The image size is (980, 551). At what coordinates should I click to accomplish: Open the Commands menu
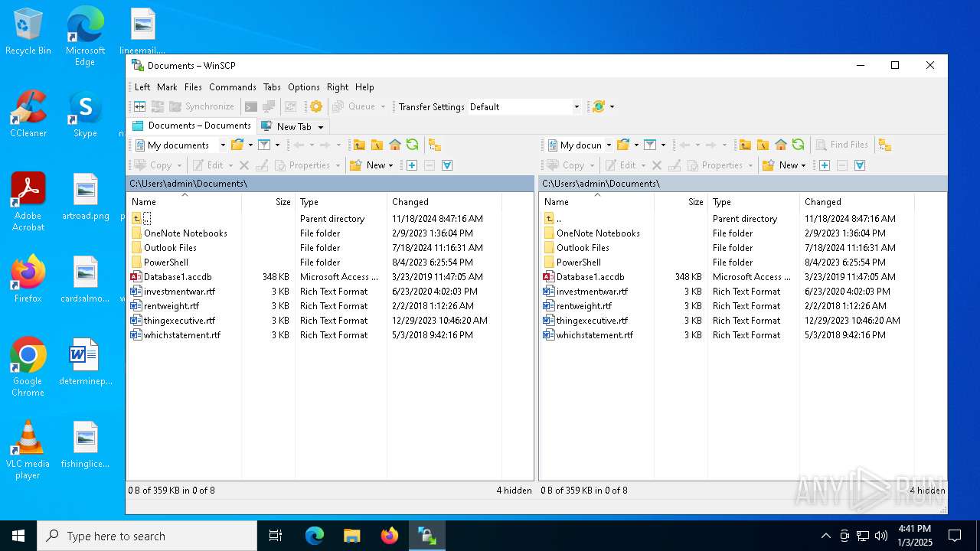click(x=233, y=87)
